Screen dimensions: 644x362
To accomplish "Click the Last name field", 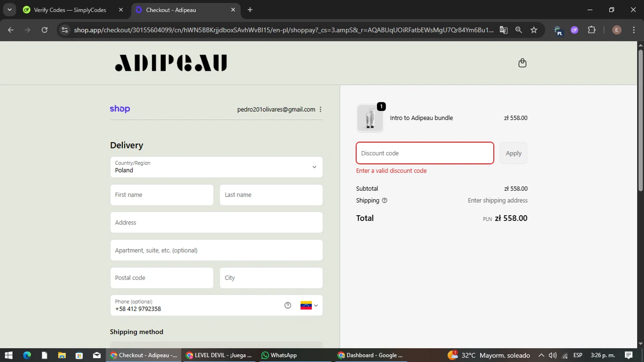I will [x=271, y=195].
